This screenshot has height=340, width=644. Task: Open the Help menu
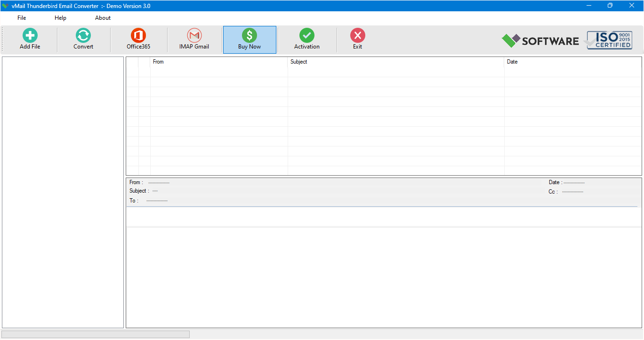(x=60, y=18)
